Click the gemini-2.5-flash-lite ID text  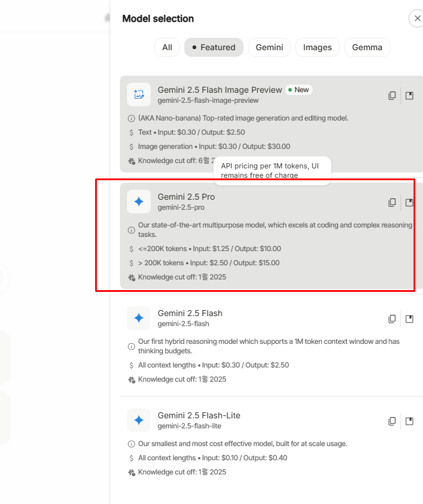pyautogui.click(x=189, y=426)
